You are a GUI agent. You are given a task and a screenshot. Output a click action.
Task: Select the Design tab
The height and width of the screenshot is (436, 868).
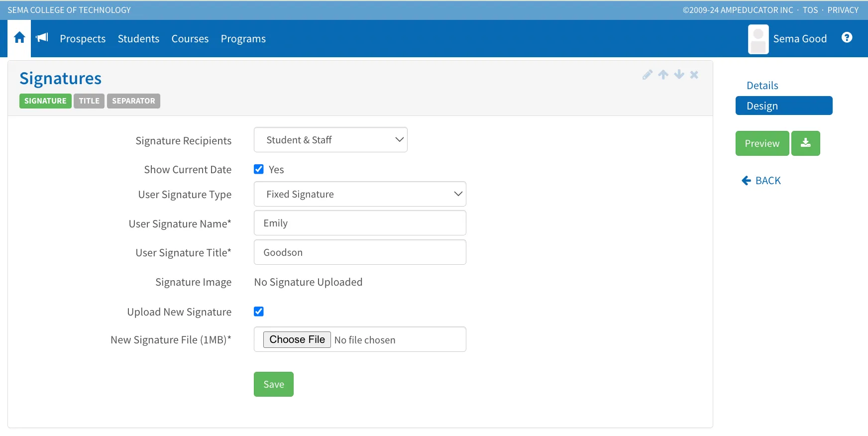pyautogui.click(x=784, y=106)
